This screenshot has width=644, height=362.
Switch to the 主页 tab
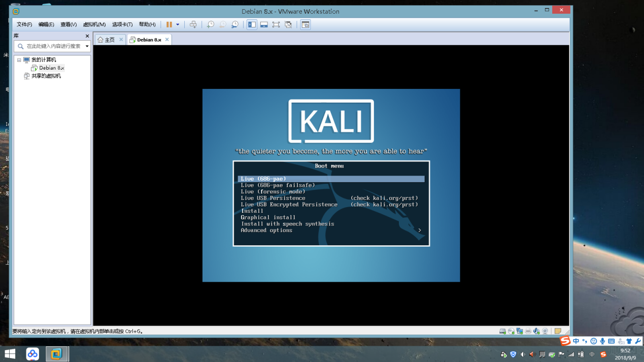click(x=110, y=40)
